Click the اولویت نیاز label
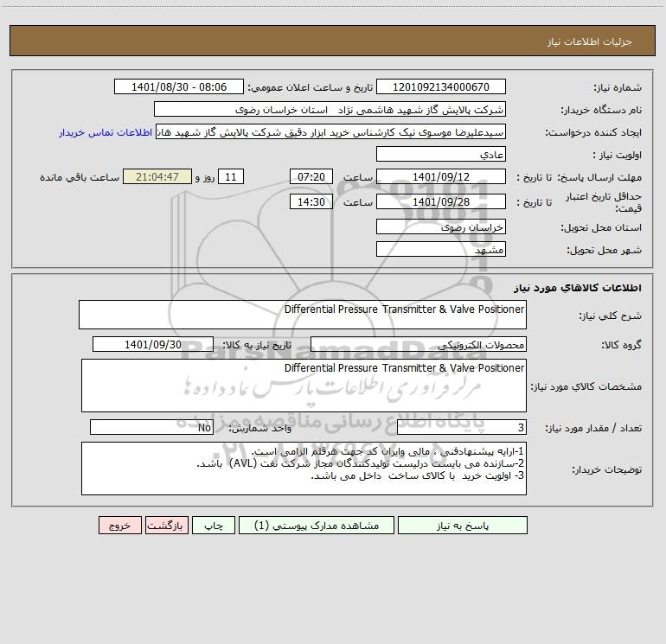Image resolution: width=666 pixels, height=644 pixels. coord(618,155)
